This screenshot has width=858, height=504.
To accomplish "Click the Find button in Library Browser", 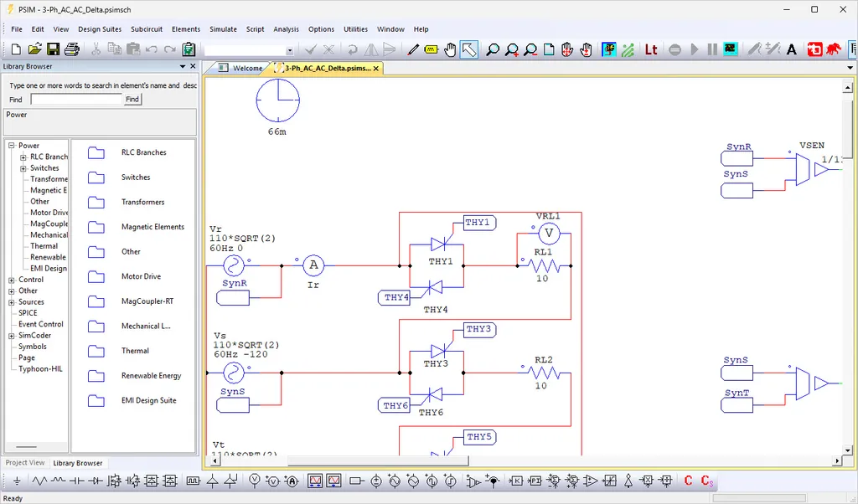I will [x=132, y=99].
